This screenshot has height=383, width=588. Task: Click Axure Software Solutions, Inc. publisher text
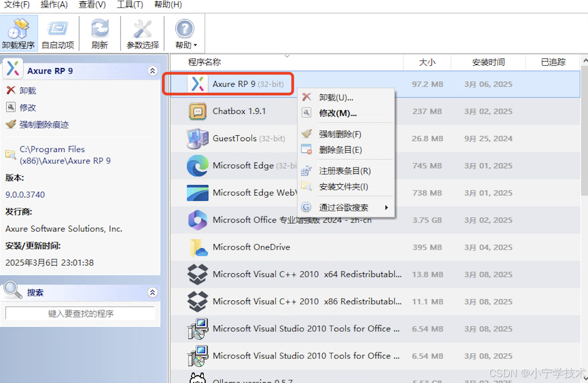(x=64, y=229)
